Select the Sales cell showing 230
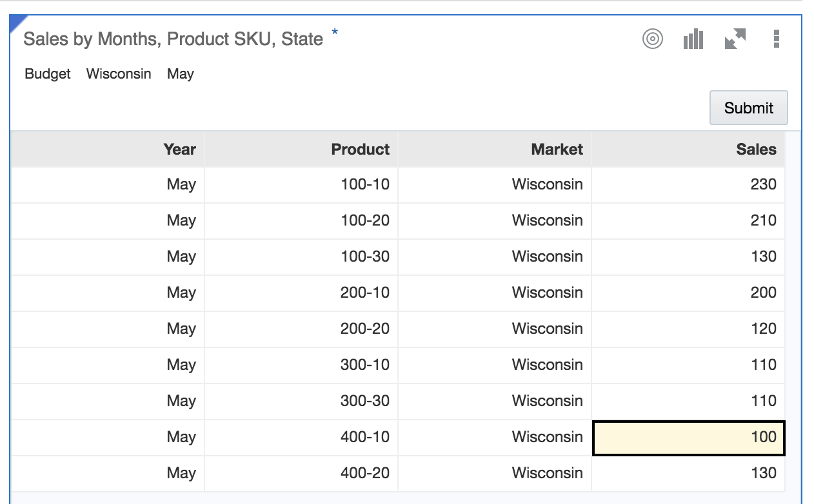814x504 pixels. coord(689,185)
